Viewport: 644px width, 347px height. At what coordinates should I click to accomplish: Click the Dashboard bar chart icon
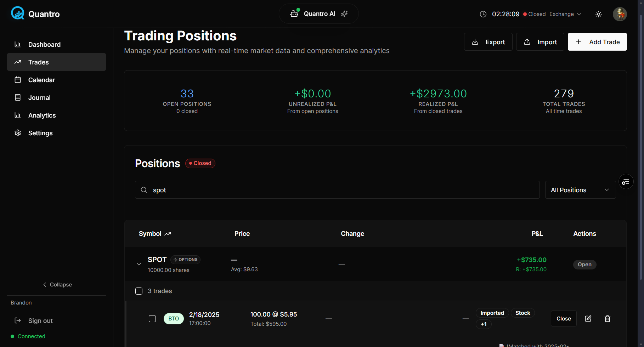(18, 44)
